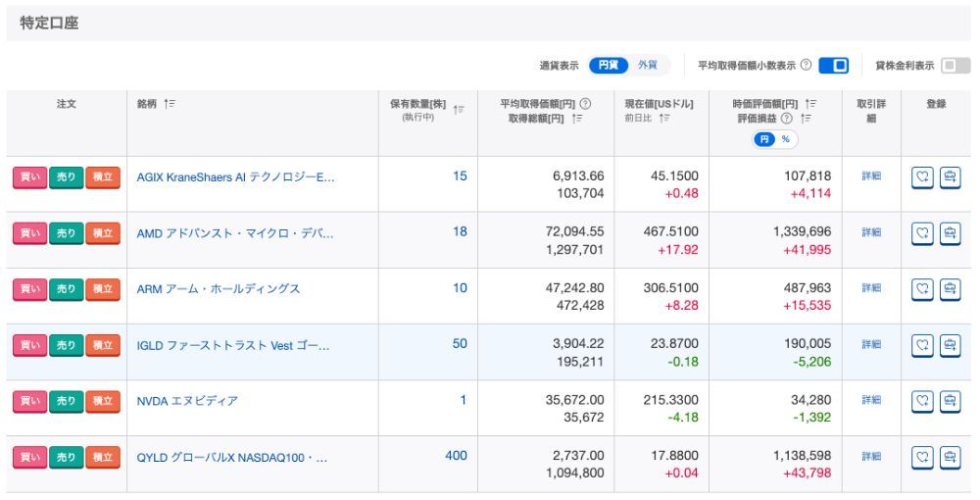The width and height of the screenshot is (980, 500).
Task: Add AGIX to favorites with heart icon
Action: [922, 177]
